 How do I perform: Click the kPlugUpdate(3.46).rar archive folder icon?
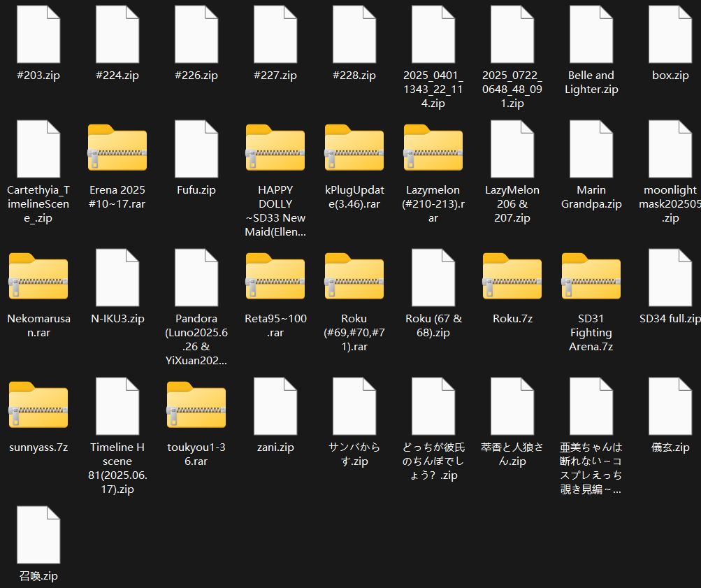[x=354, y=150]
